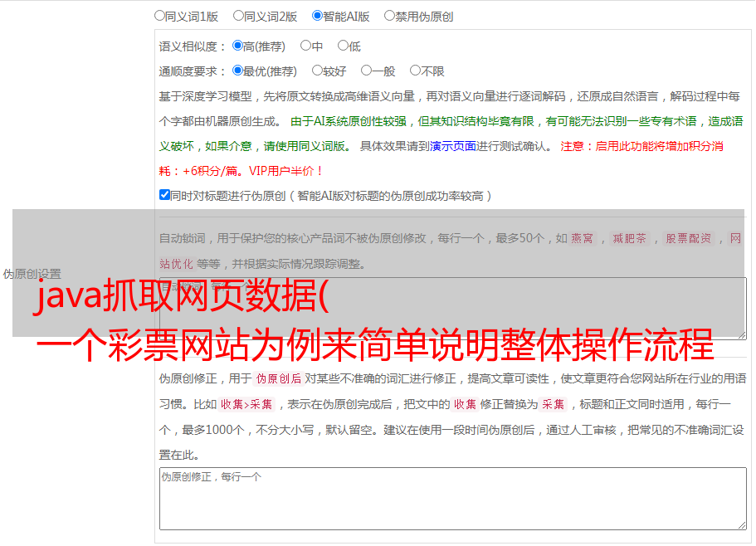Click into the 伪原创修正 textarea
756x546 pixels.
pos(453,499)
